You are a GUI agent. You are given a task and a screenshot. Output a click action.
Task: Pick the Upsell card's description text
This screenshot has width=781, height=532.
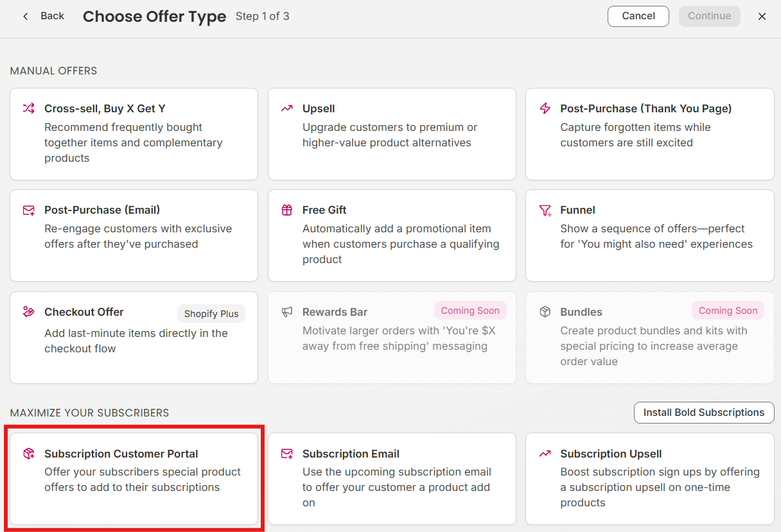point(390,135)
